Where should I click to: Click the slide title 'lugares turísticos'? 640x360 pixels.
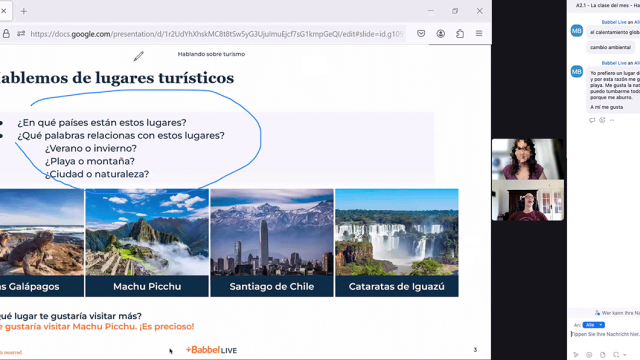164,78
